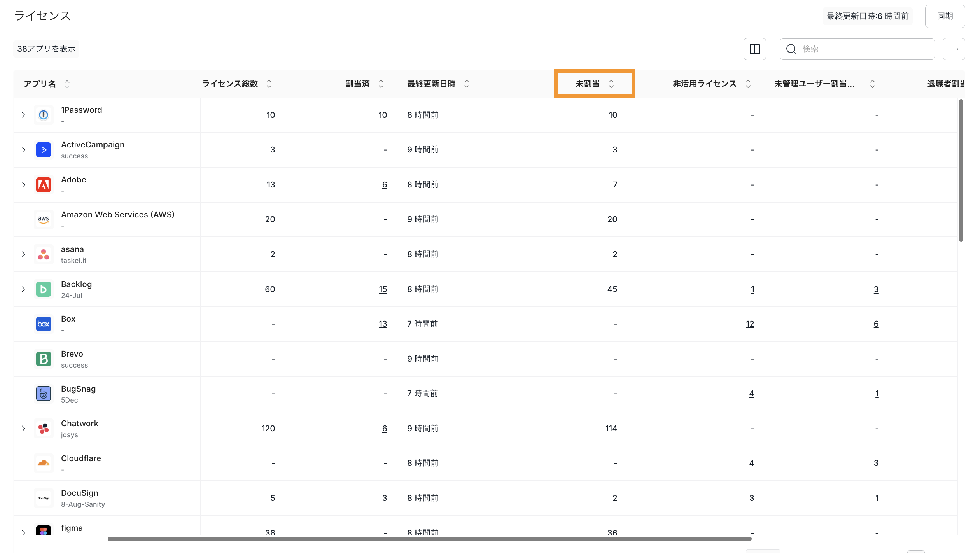Image resolution: width=980 pixels, height=553 pixels.
Task: Click the column layout toggle icon
Action: click(x=754, y=49)
